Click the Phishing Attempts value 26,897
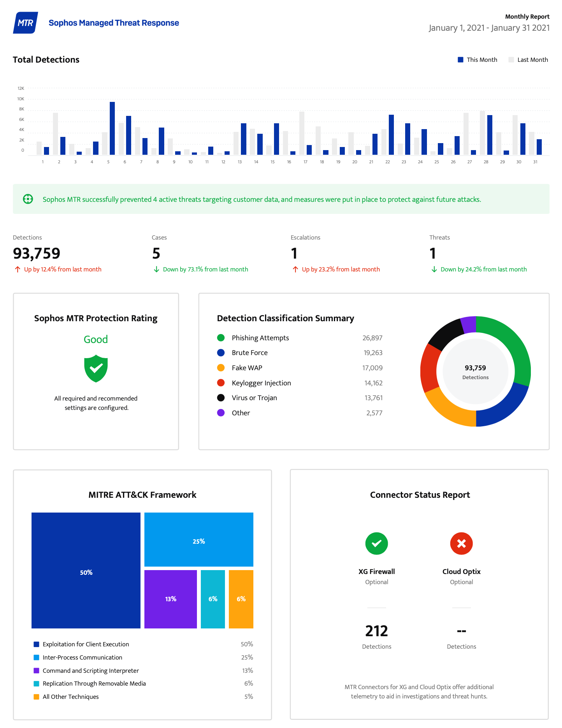The height and width of the screenshot is (728, 562). pos(372,338)
